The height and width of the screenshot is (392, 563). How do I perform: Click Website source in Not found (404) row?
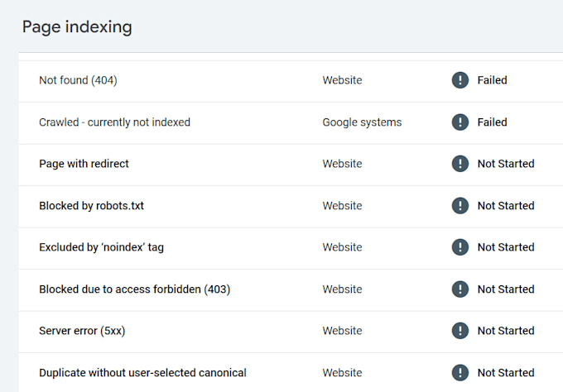tap(342, 80)
